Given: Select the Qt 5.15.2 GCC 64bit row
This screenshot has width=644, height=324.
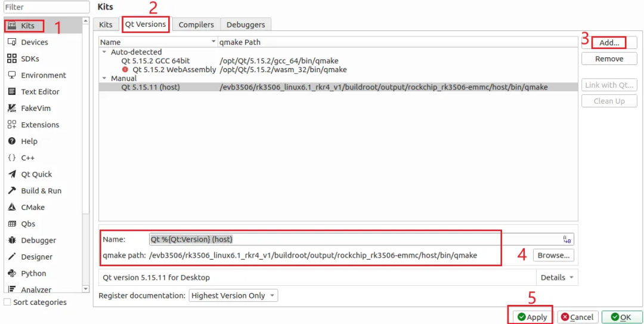Looking at the screenshot, I should point(338,61).
